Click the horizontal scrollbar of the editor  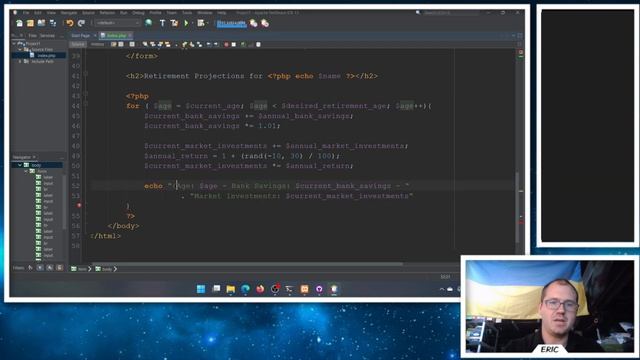[x=247, y=264]
